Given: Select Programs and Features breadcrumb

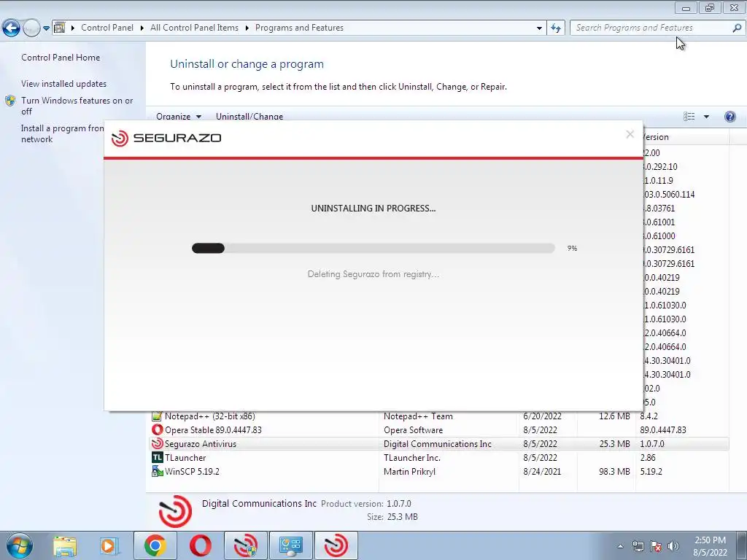Looking at the screenshot, I should click(299, 28).
